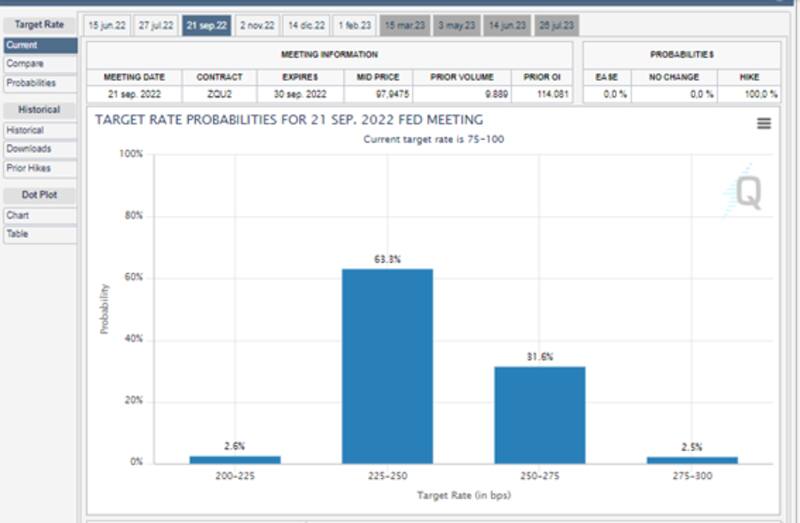Open the 14 dic.22 meeting tab

pyautogui.click(x=306, y=26)
